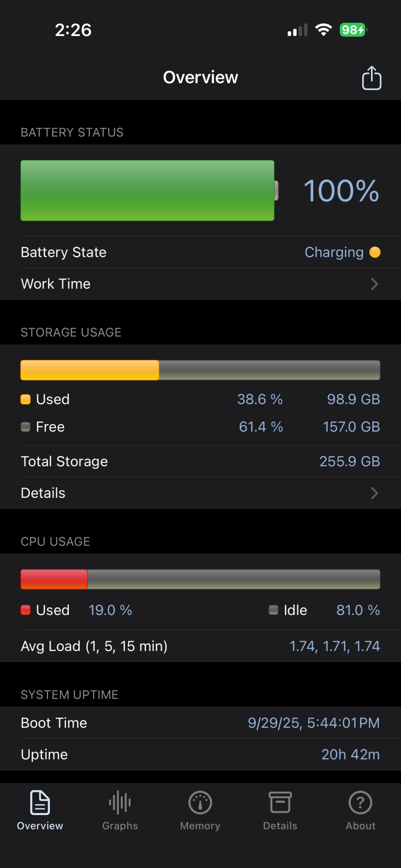Tap the cellular signal bars icon
401x868 pixels.
pos(298,30)
